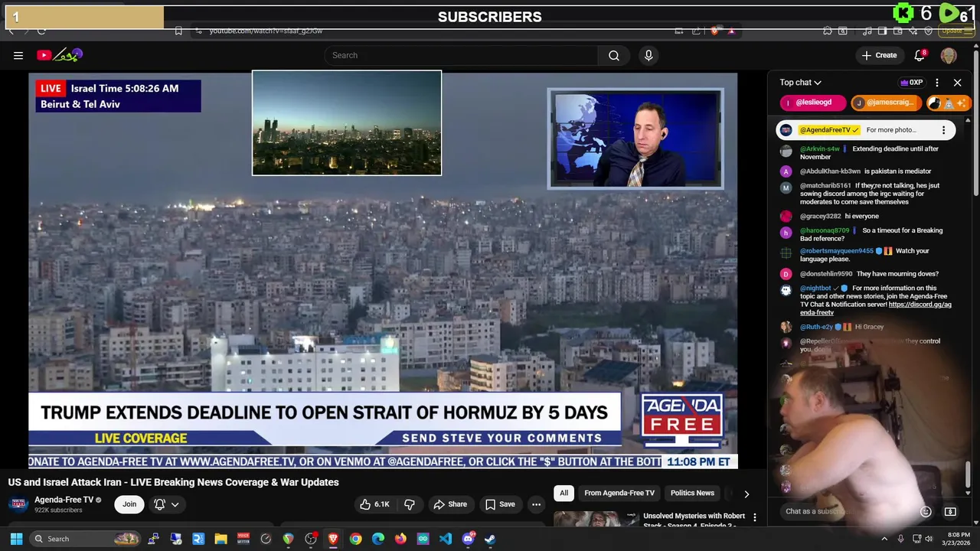Open Unsolved Mysteries video options menu
Image resolution: width=980 pixels, height=551 pixels.
coord(754,517)
